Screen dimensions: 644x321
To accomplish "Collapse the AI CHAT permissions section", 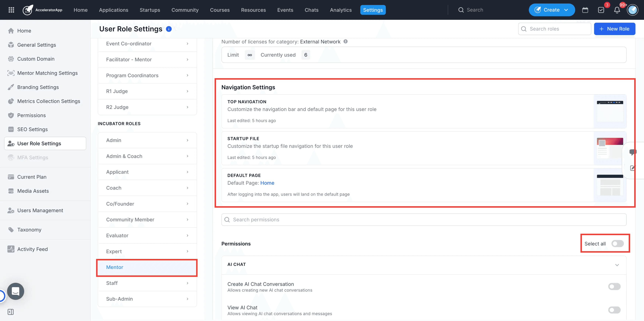I will pos(617,265).
